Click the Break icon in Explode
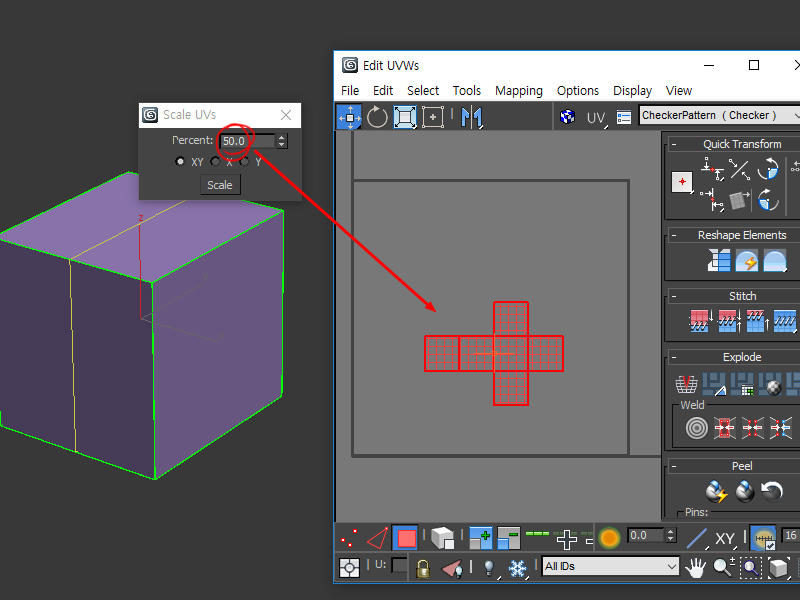The height and width of the screenshot is (600, 800). click(686, 384)
